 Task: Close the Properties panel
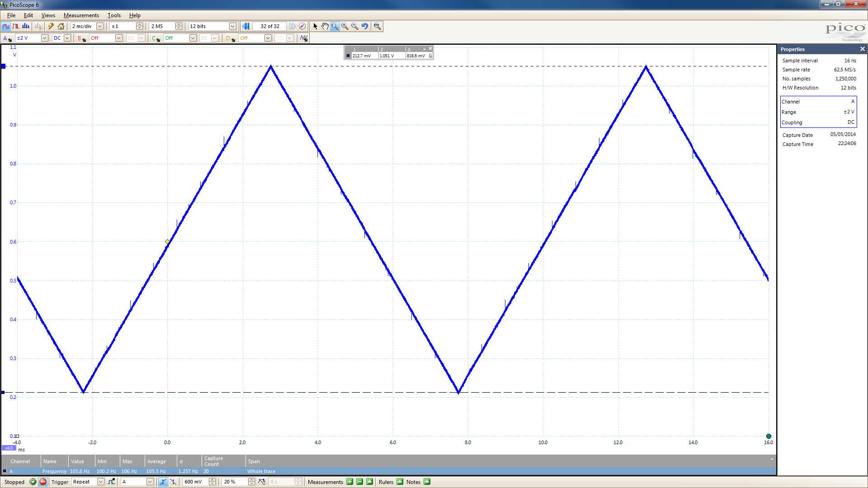862,49
